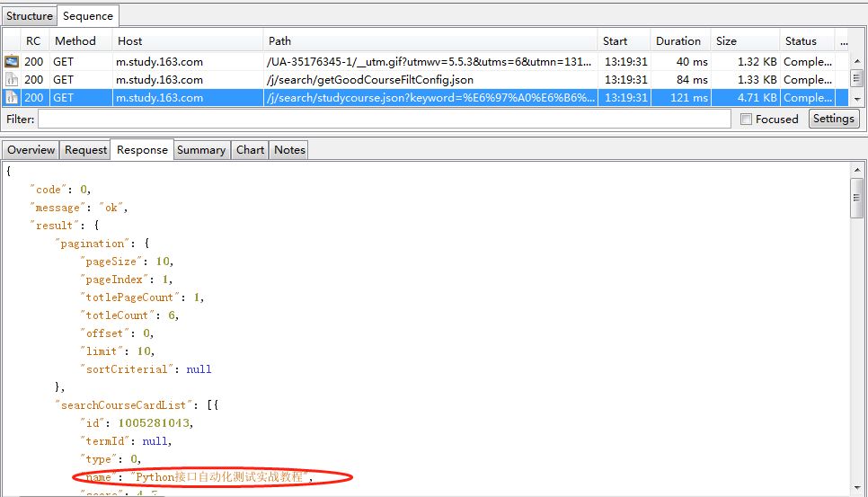Click the response pane scrollbar up arrow

pyautogui.click(x=857, y=170)
